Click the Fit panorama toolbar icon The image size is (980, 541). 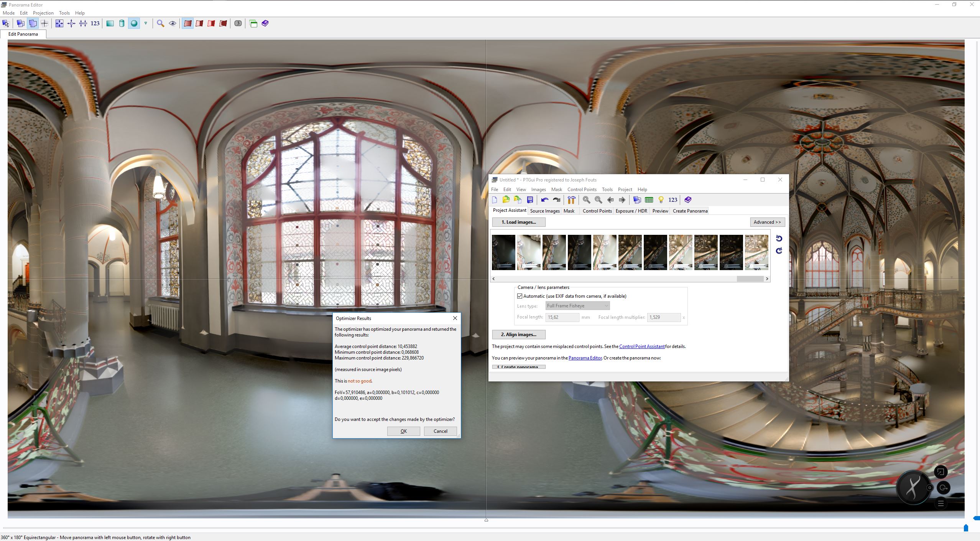coord(59,23)
